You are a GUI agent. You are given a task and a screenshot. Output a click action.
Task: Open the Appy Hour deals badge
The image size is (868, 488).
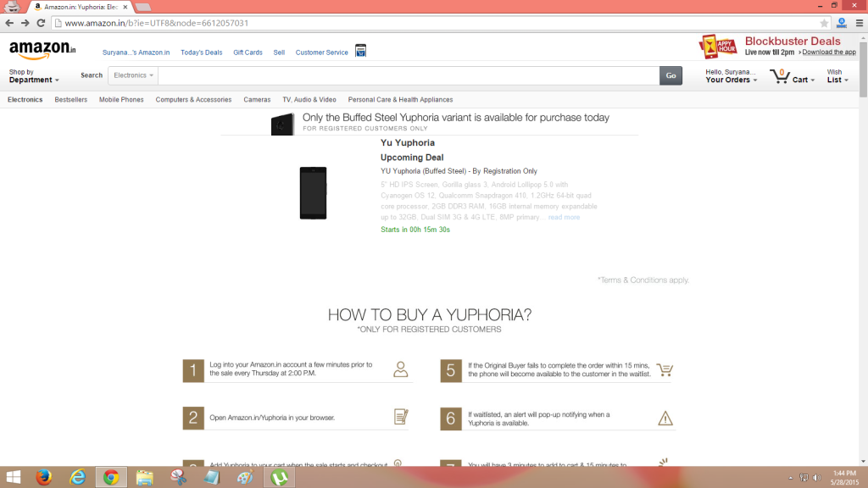(x=717, y=47)
